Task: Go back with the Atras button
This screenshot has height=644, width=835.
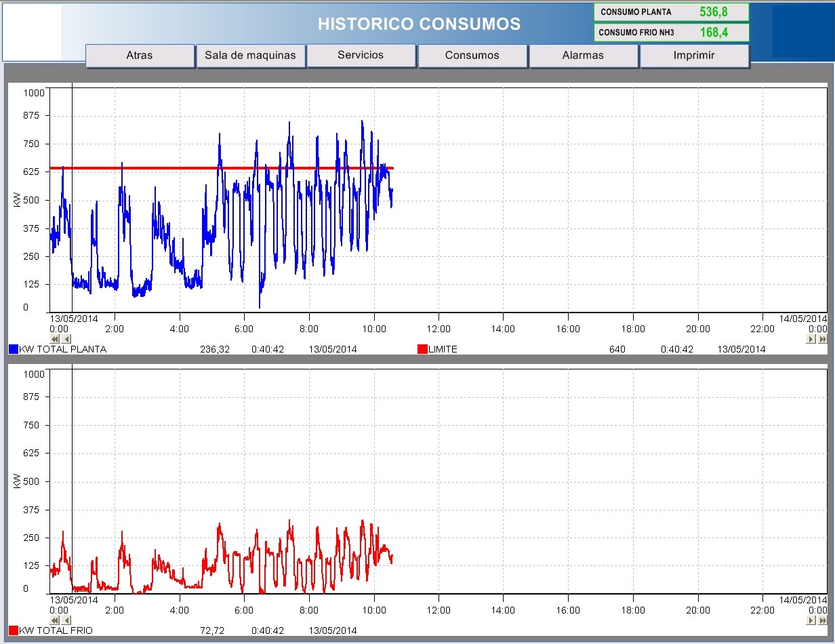Action: [140, 56]
